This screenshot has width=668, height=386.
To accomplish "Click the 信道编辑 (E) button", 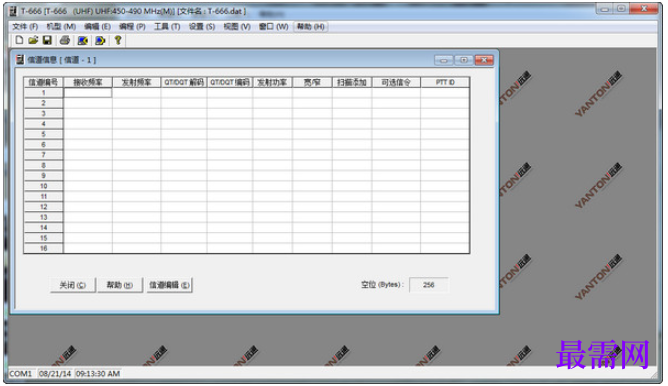I will tap(169, 285).
